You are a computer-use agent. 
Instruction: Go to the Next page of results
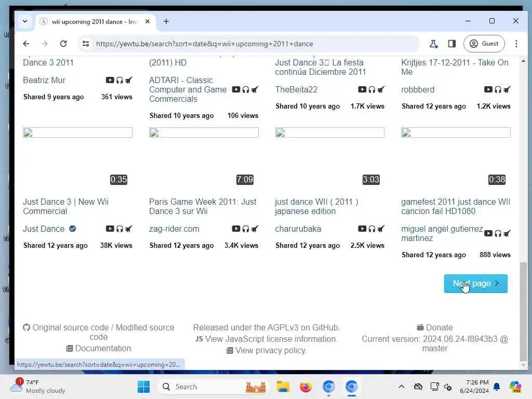[x=476, y=283]
